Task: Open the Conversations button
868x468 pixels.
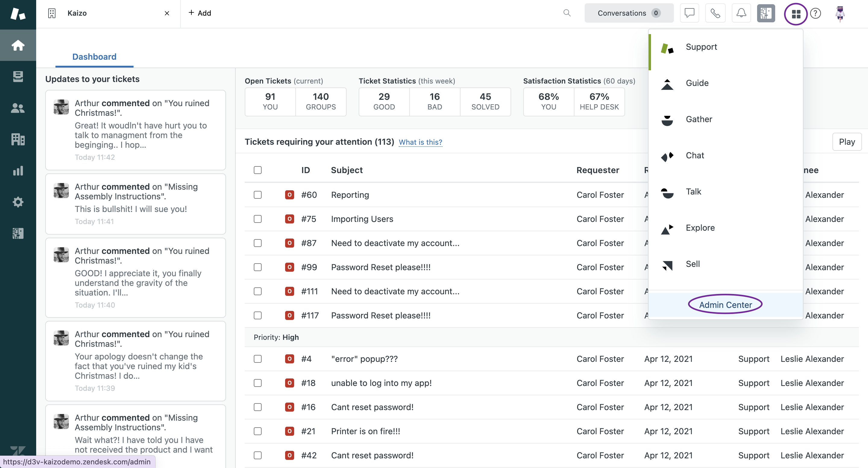Action: pyautogui.click(x=629, y=13)
